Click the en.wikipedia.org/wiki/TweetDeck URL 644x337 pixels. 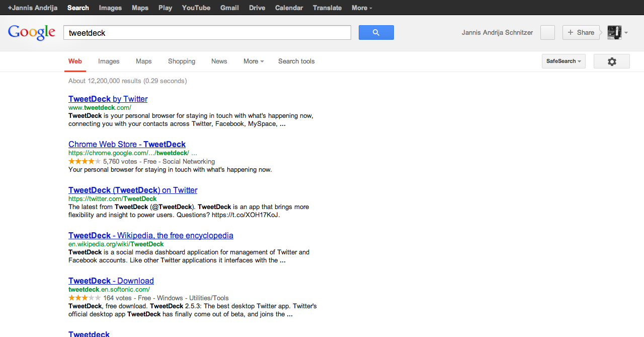pyautogui.click(x=116, y=244)
